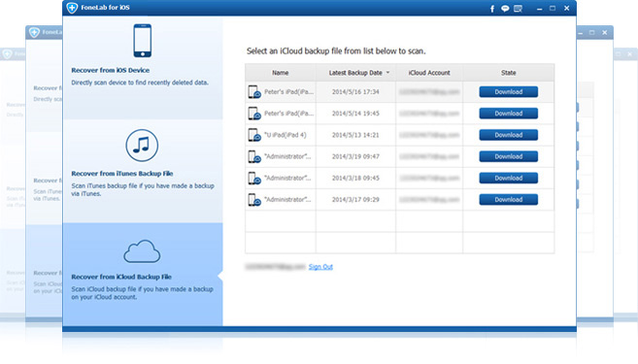Image resolution: width=638 pixels, height=364 pixels.
Task: Click 'Scan iCloud backup file' description text
Action: point(142,293)
